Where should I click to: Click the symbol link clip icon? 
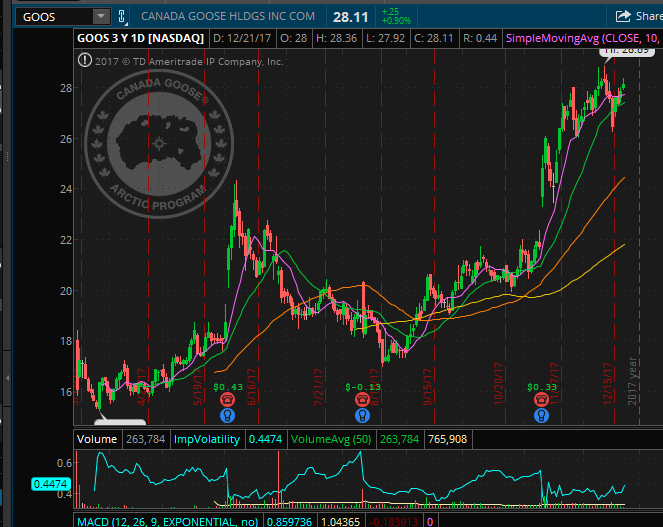[x=122, y=16]
